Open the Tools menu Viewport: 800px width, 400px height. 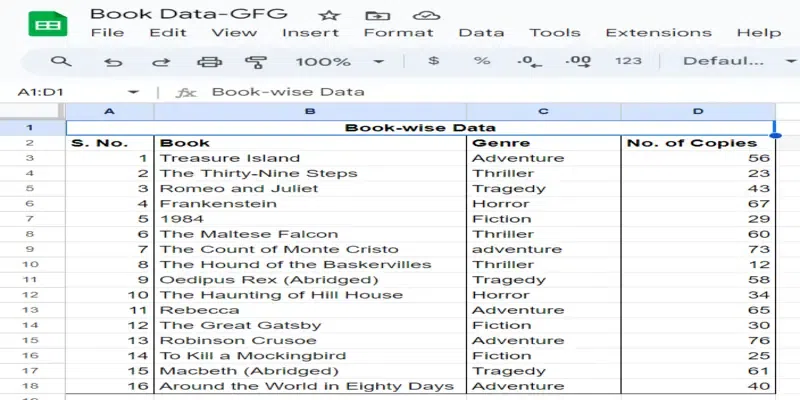(x=555, y=33)
